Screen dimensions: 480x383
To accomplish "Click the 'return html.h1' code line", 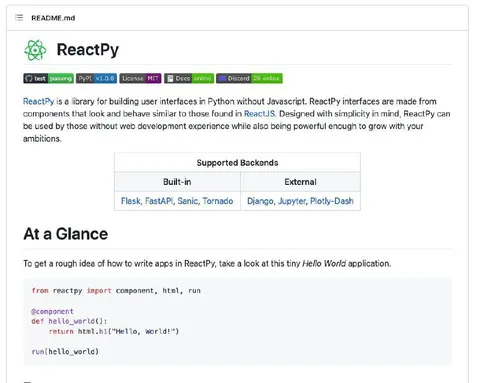I will click(x=114, y=331).
